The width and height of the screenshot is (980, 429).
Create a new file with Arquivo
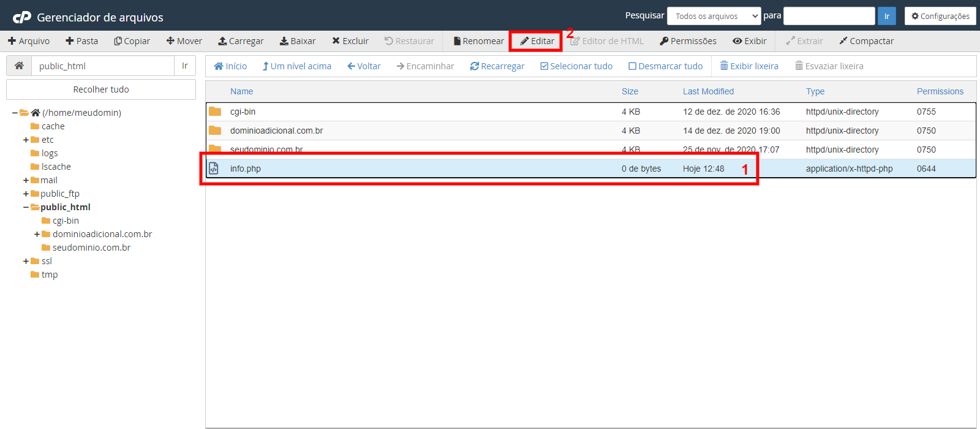coord(29,41)
